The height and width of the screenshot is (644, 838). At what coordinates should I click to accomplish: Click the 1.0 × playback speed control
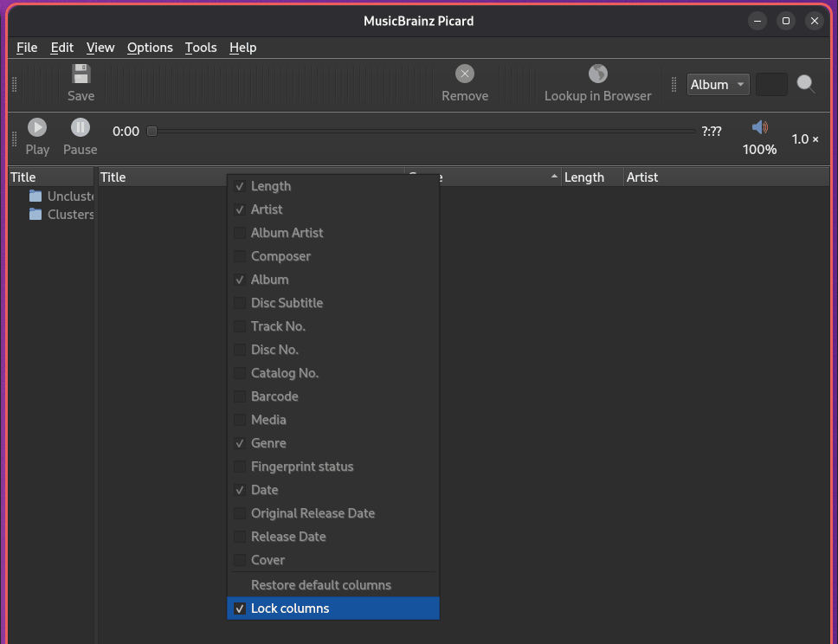pos(805,138)
